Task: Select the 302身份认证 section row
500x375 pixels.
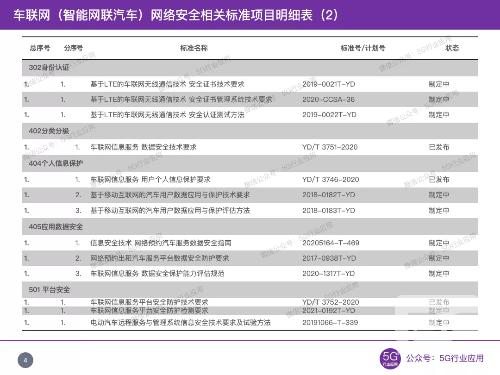Action: (x=250, y=68)
